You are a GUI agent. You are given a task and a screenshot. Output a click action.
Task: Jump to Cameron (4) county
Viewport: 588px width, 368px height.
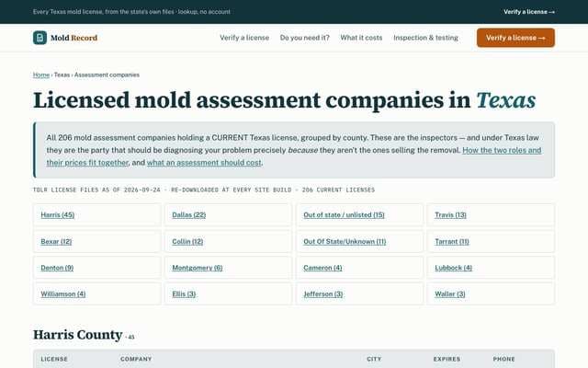pos(322,268)
